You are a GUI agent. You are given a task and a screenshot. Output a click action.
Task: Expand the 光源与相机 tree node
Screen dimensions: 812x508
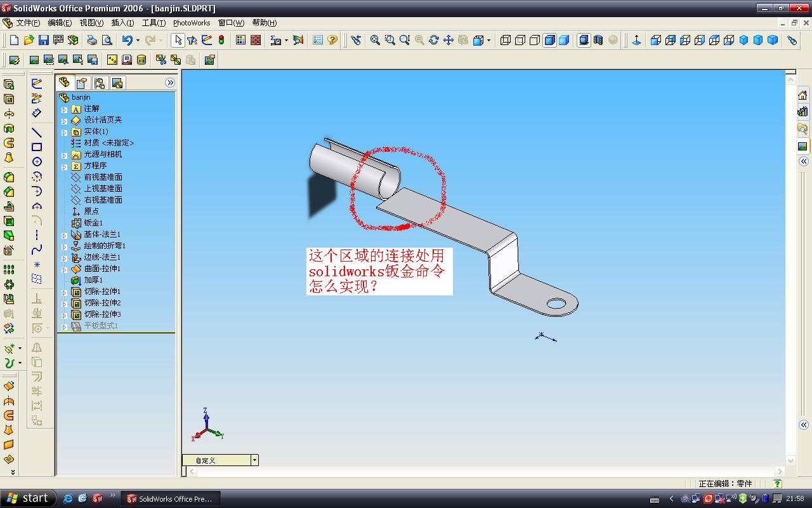(x=64, y=155)
